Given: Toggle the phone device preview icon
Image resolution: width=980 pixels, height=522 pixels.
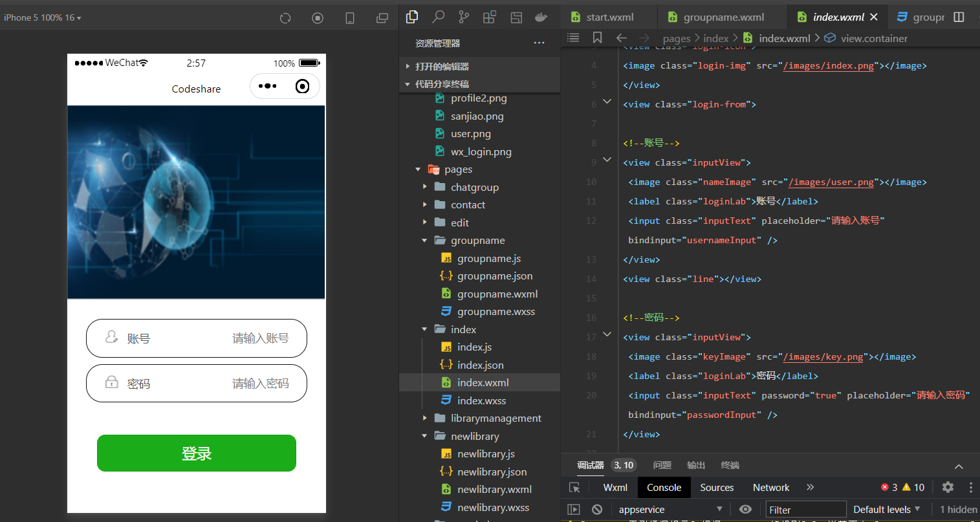Looking at the screenshot, I should tap(350, 18).
